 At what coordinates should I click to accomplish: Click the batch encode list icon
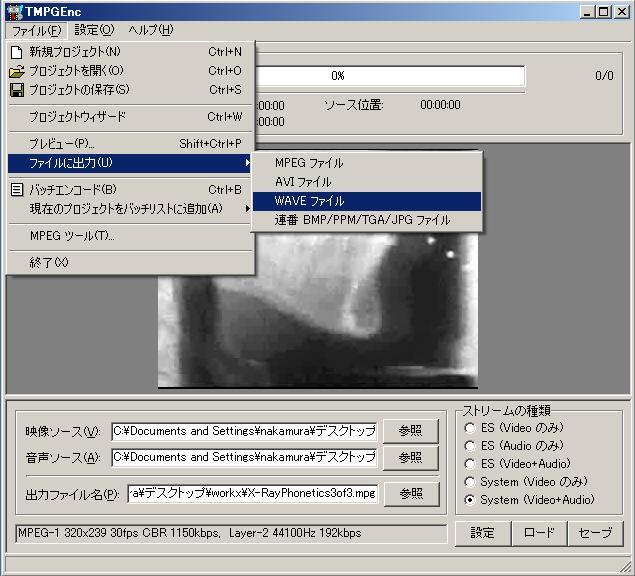pyautogui.click(x=17, y=190)
